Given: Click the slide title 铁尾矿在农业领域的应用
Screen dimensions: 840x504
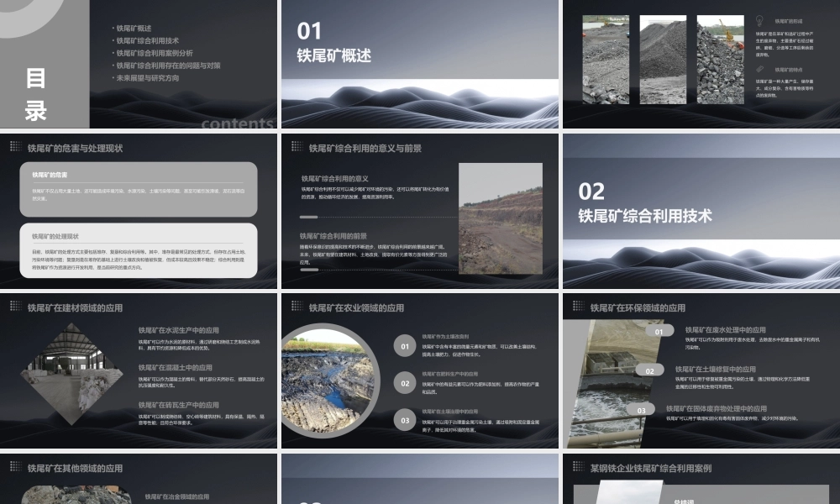Looking at the screenshot, I should 356,308.
